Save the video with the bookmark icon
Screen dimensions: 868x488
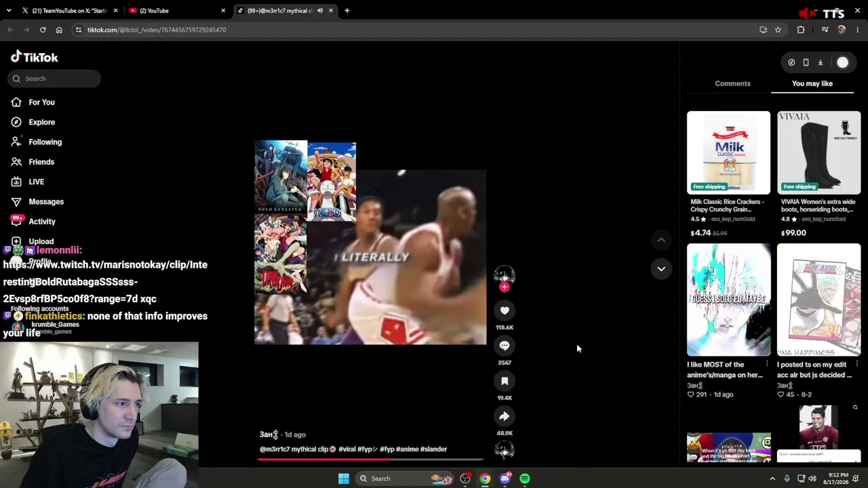(x=505, y=381)
